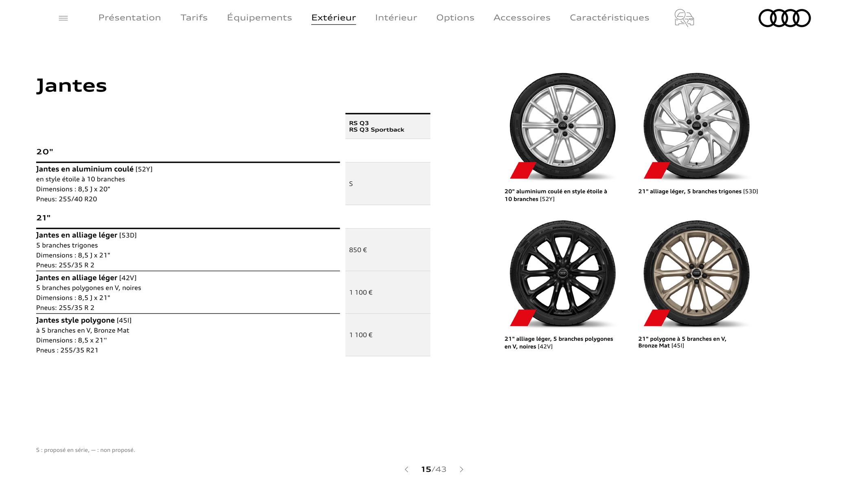Click the black 21" polygon wheel image
The height and width of the screenshot is (488, 868).
point(562,273)
